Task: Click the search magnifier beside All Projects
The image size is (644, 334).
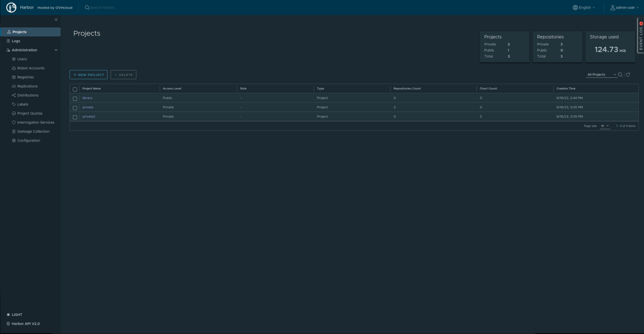Action: pos(620,75)
